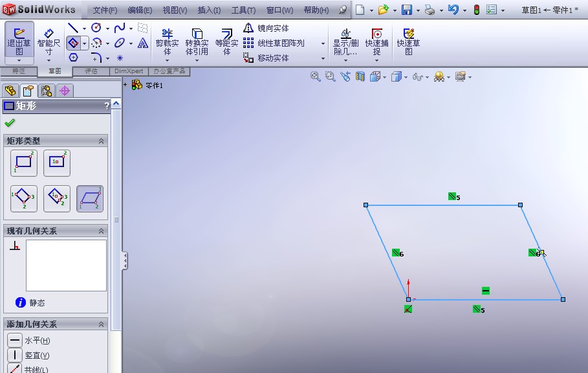
Task: Add Horizontal (水平) relation
Action: (x=29, y=341)
